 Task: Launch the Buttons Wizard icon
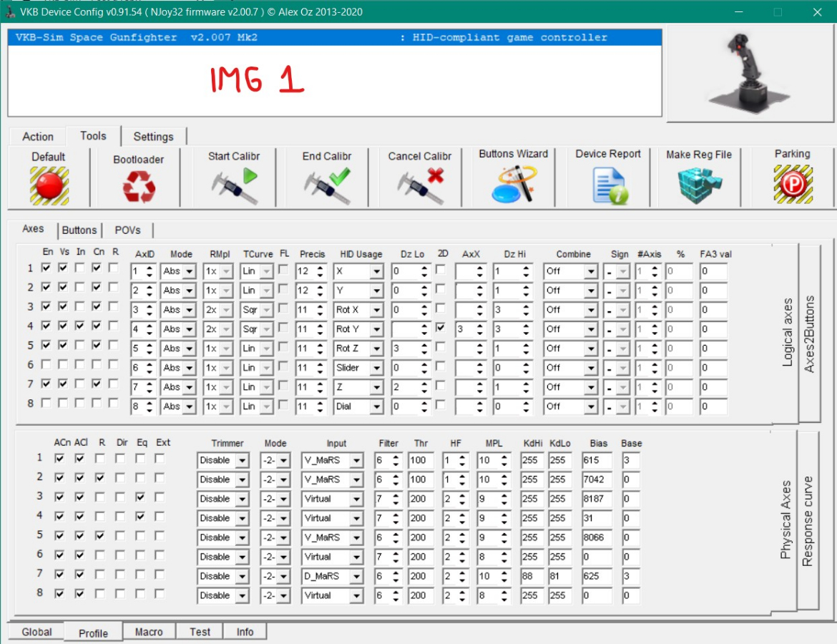(x=514, y=184)
